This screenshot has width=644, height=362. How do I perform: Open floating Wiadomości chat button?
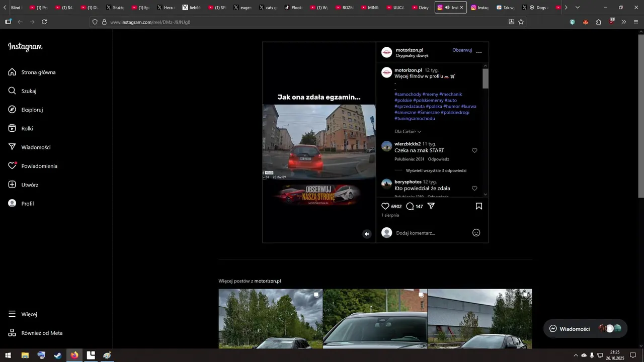click(585, 328)
